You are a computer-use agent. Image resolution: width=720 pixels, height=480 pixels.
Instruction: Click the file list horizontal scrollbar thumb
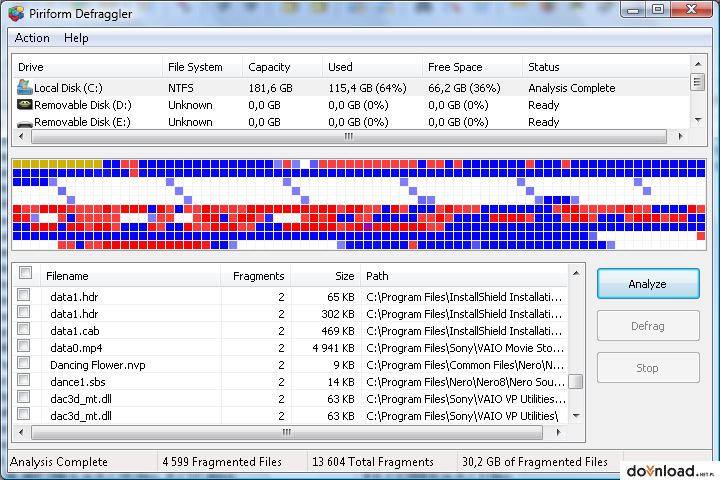point(287,432)
